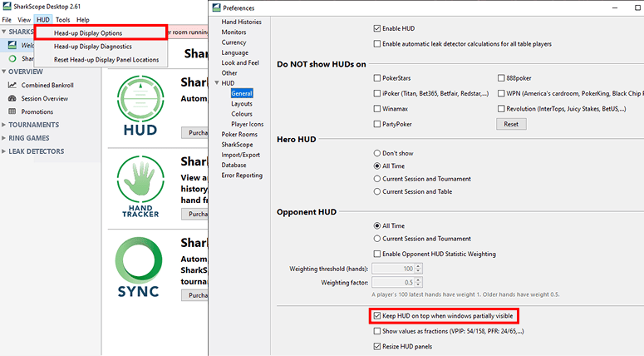Click the HUD product logo
Screen dimensions: 644x356
[x=140, y=106]
